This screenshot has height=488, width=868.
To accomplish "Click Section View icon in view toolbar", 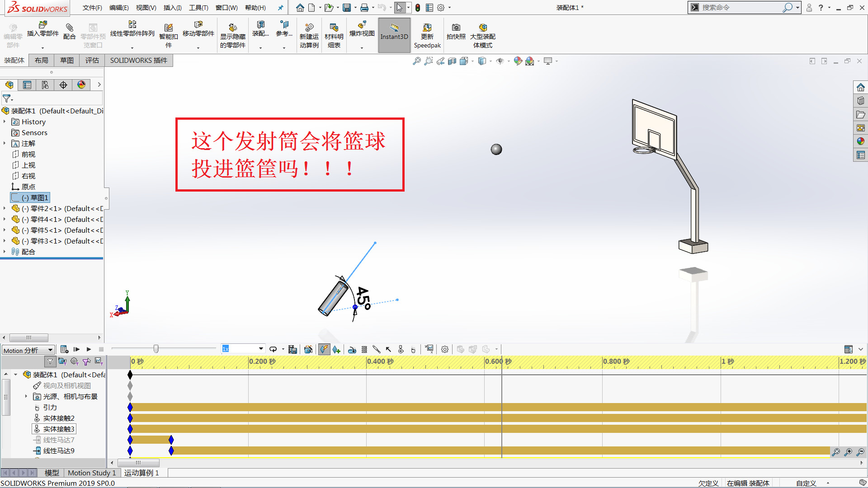I will (x=452, y=61).
